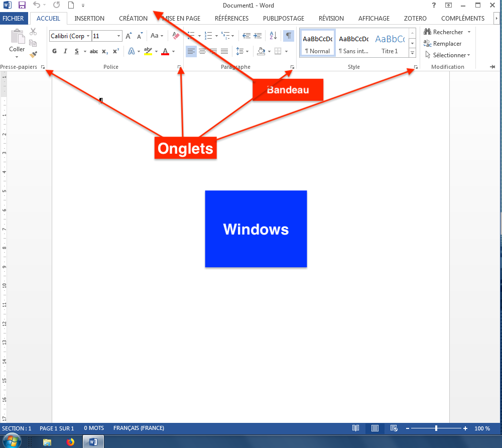Justify text alignment
Screen dimensions: 502x448
click(x=224, y=51)
